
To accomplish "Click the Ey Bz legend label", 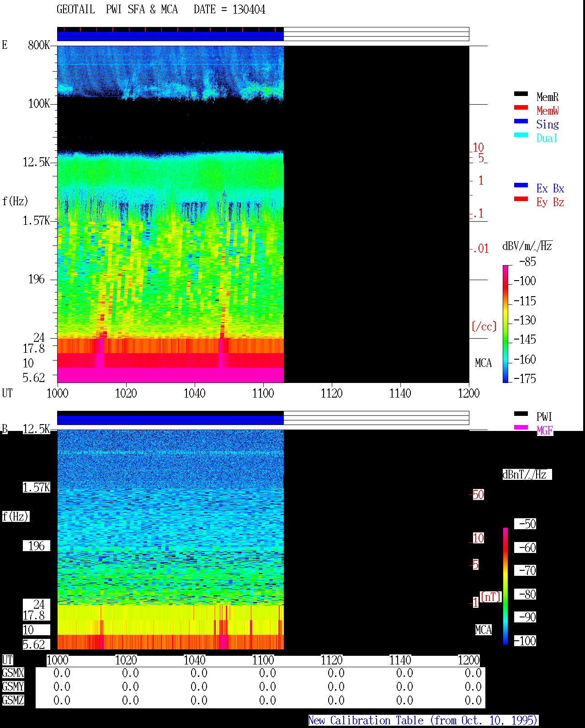I will coord(550,202).
